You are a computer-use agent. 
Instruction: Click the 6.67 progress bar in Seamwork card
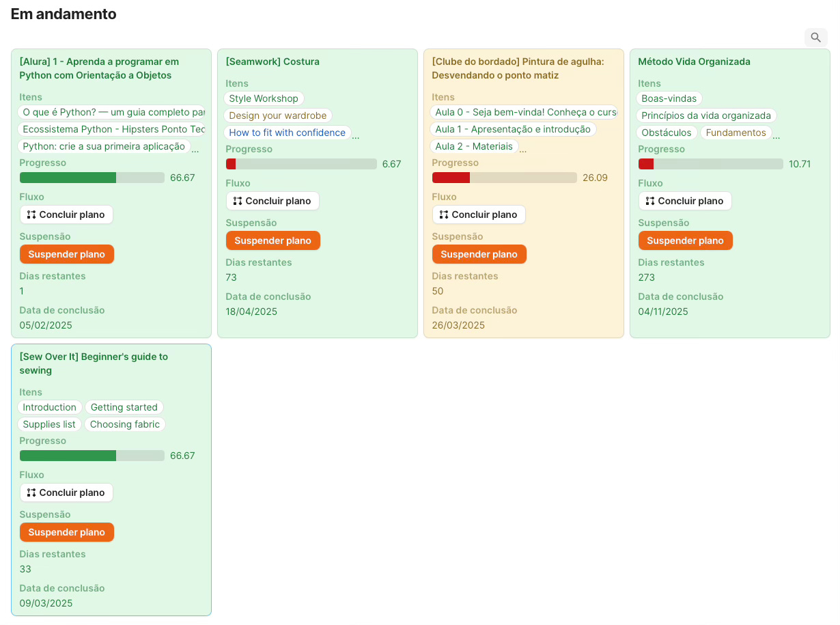[301, 164]
